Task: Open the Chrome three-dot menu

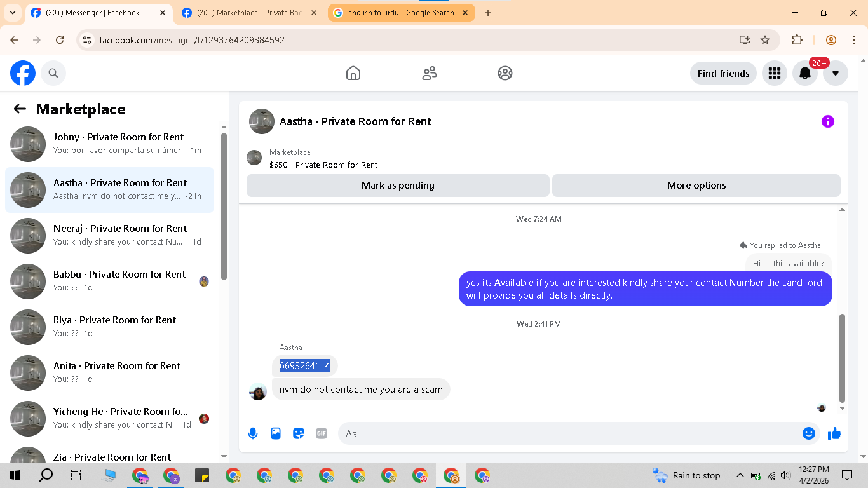Action: point(854,40)
